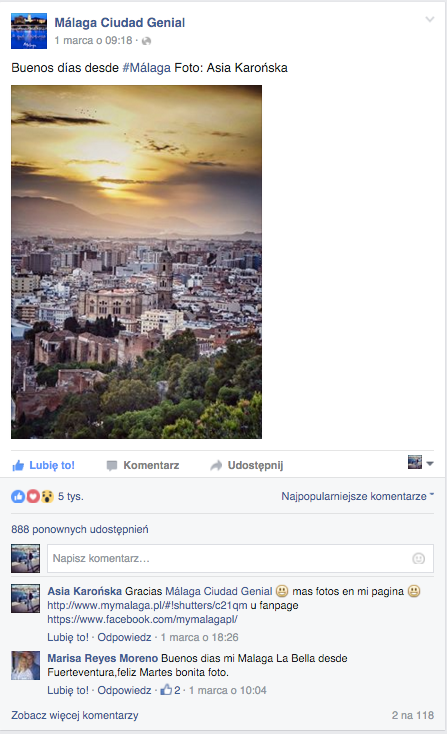The image size is (447, 734).
Task: Click the Napisz komentarz input field
Action: pos(240,558)
